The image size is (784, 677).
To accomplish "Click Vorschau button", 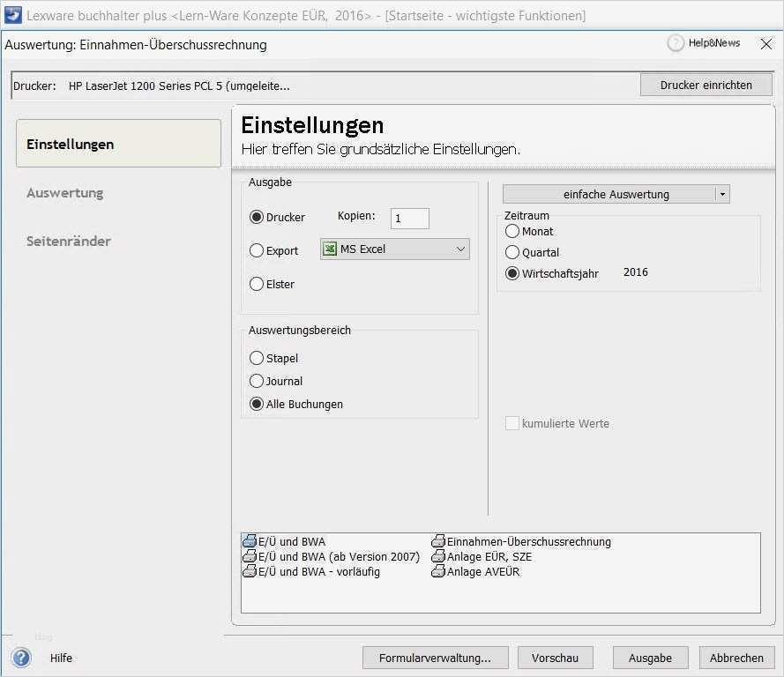I will click(555, 658).
